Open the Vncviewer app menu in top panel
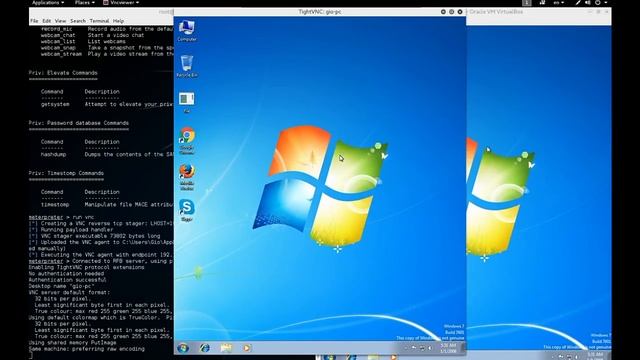The height and width of the screenshot is (360, 640). point(121,2)
